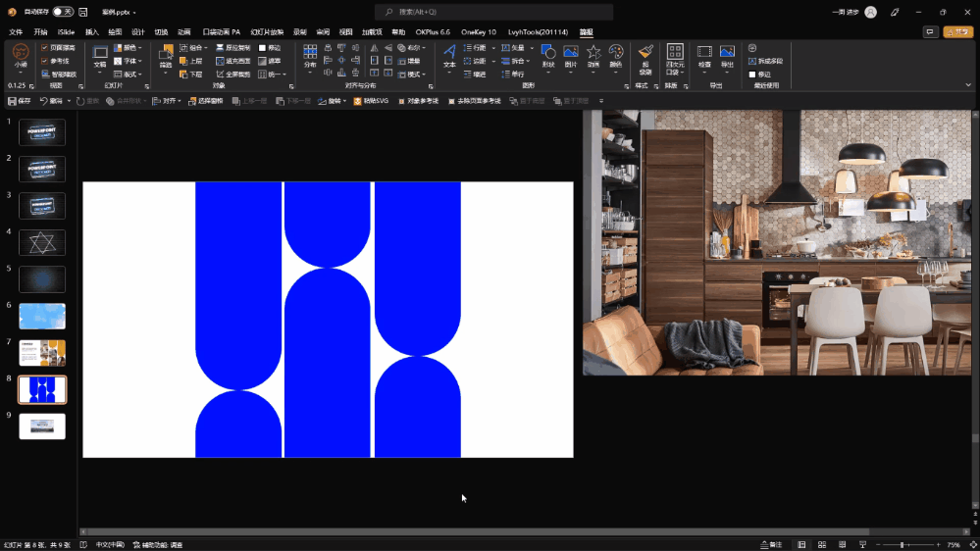Open the 旋转 rotate dropdown

pos(332,101)
